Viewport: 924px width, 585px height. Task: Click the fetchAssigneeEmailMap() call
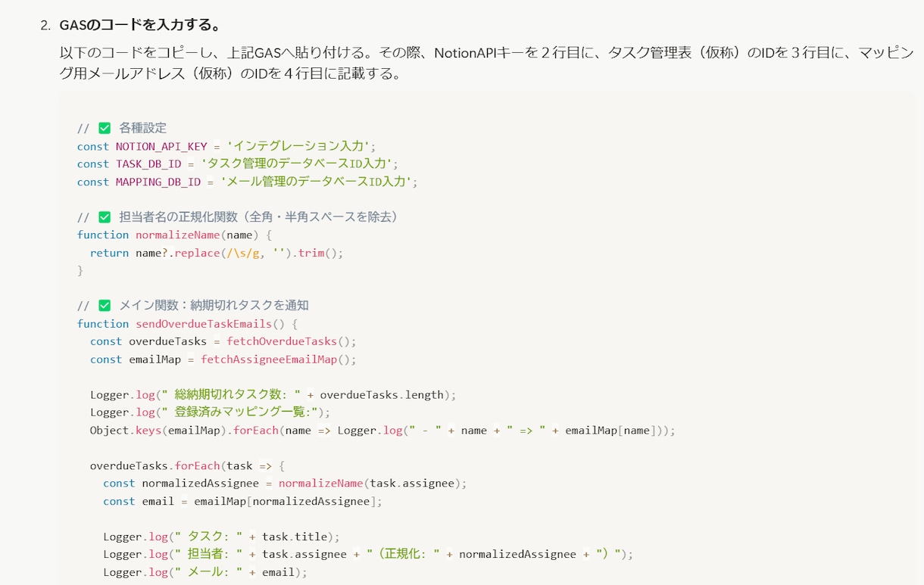[x=278, y=359]
